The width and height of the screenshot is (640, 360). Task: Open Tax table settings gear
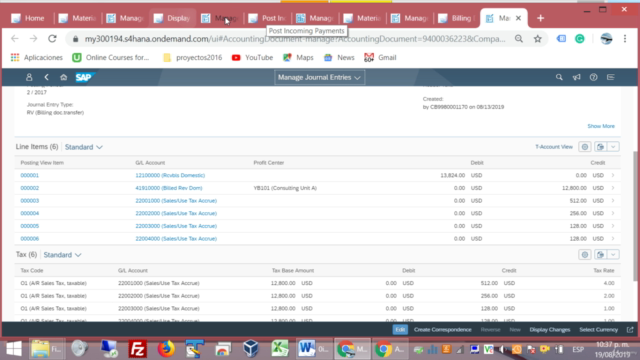[585, 255]
